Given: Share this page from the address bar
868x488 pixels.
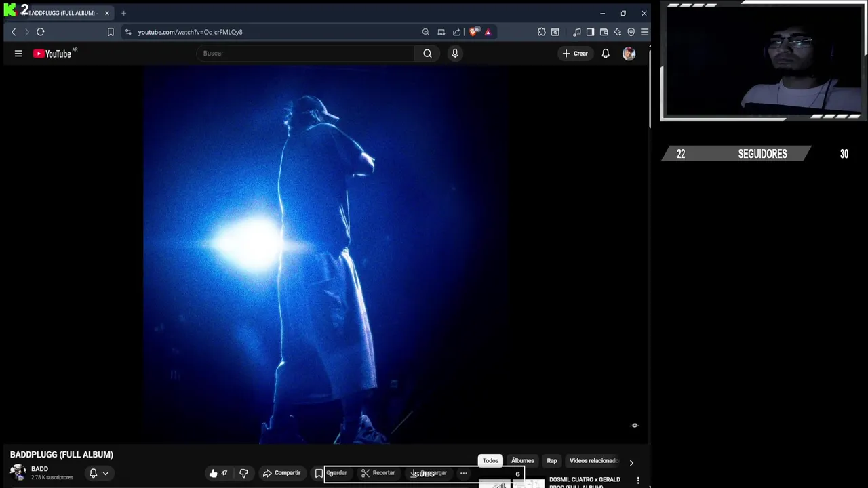Looking at the screenshot, I should [x=456, y=32].
